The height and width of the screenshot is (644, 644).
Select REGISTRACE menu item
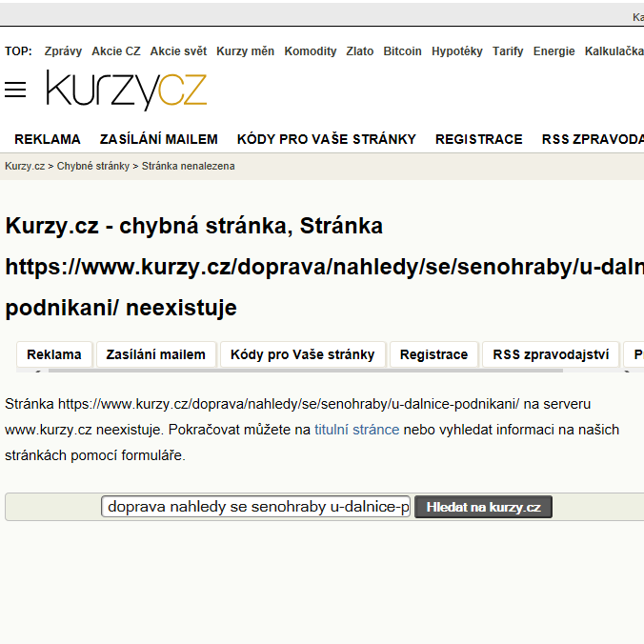click(479, 139)
